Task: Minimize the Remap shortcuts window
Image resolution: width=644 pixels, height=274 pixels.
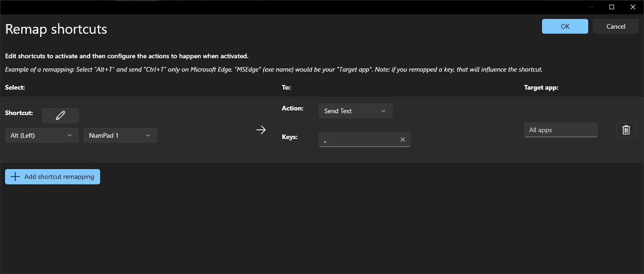Action: click(x=590, y=7)
